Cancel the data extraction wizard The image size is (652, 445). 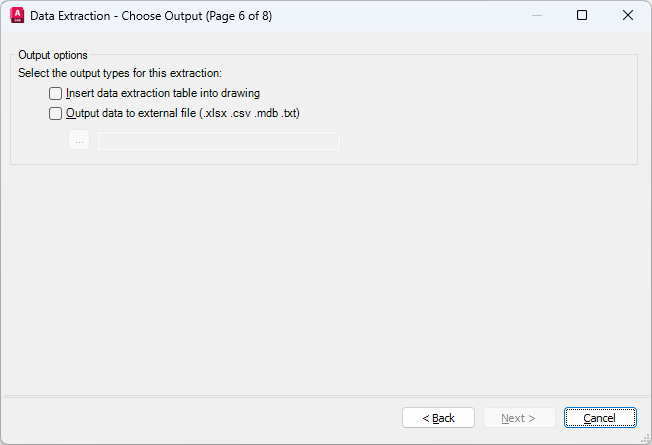(600, 417)
